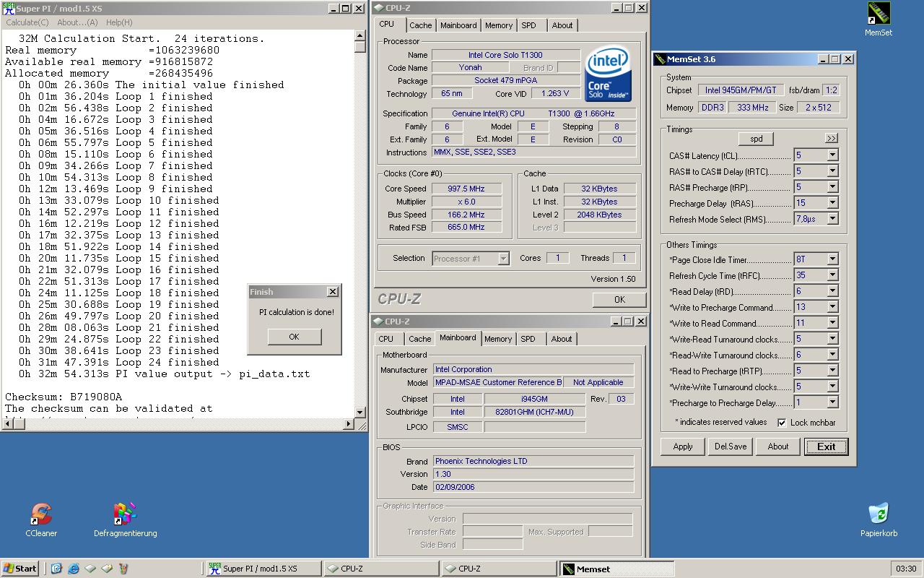Open About tab in lower CPU-Z window

click(x=562, y=339)
